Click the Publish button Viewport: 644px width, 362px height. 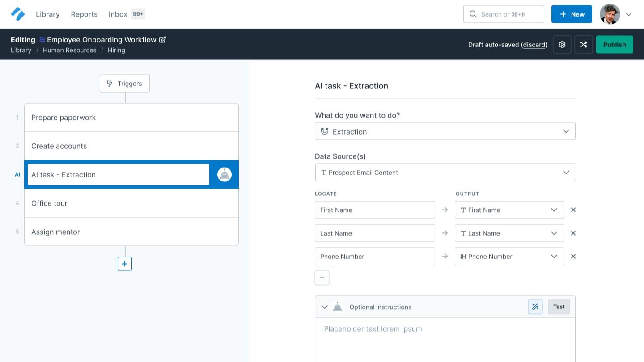614,45
